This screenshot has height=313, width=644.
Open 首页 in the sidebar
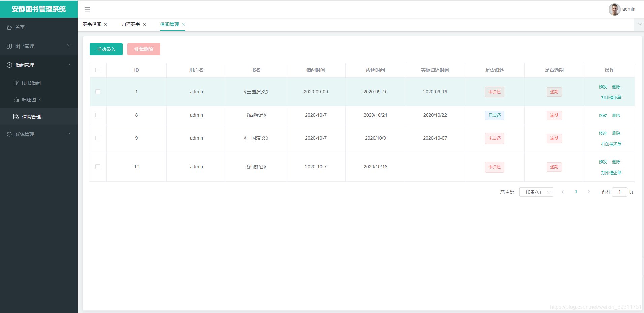pyautogui.click(x=39, y=27)
